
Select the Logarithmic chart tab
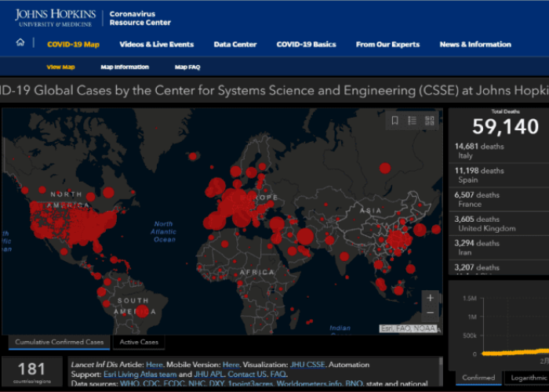529,378
